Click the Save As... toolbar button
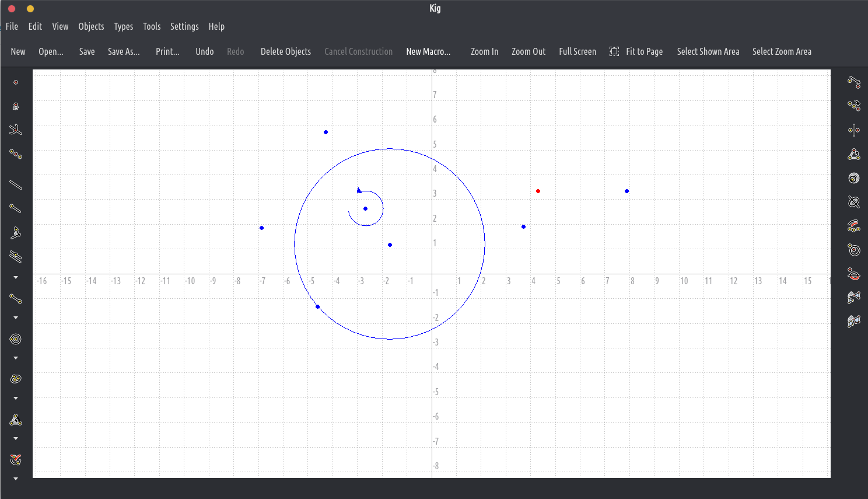 coord(124,51)
